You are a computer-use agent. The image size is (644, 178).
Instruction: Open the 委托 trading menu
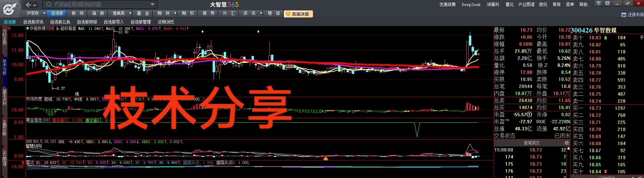point(543,4)
